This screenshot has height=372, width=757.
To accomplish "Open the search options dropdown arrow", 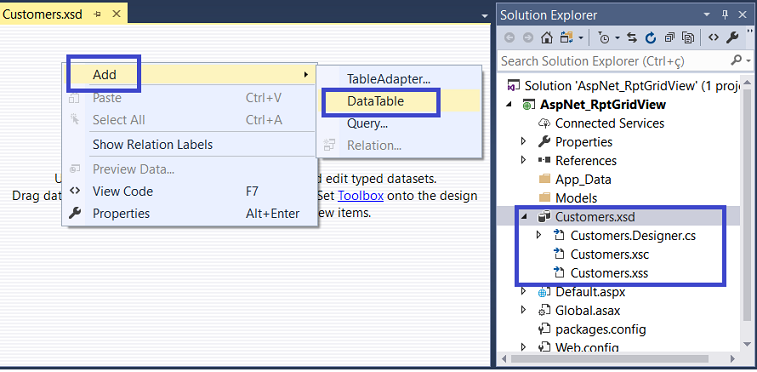I will 747,60.
